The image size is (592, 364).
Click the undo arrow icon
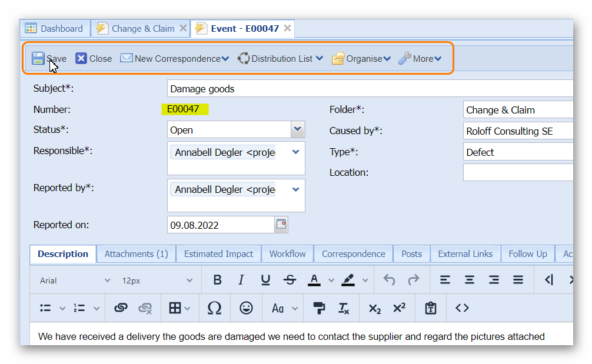coord(389,280)
